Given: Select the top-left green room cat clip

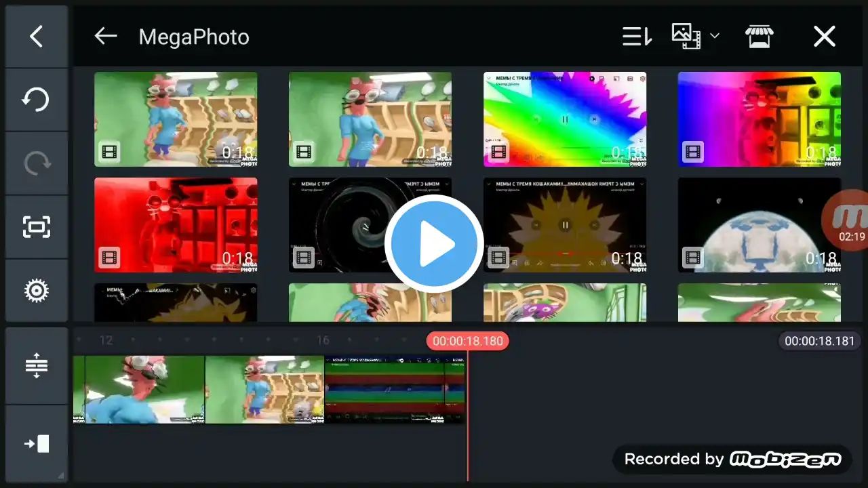Looking at the screenshot, I should point(176,119).
